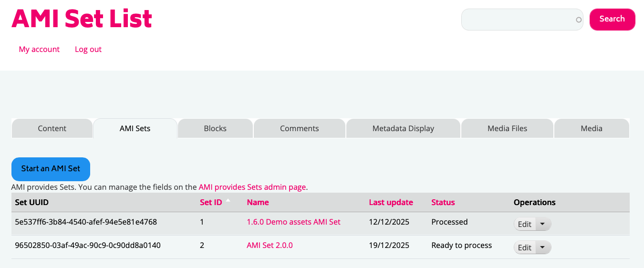Switch to the Content tab
This screenshot has height=268, width=644.
click(52, 128)
